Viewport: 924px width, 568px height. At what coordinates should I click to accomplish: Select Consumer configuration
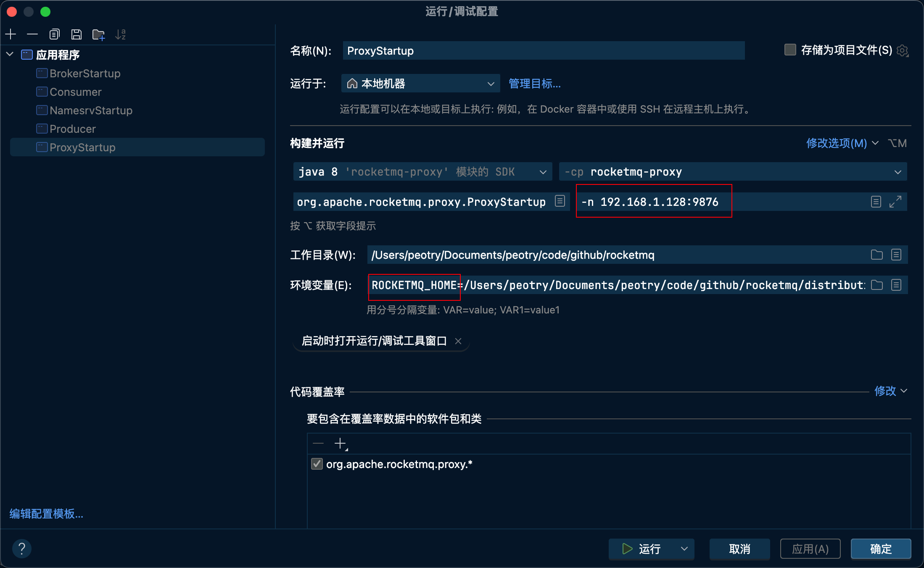76,92
